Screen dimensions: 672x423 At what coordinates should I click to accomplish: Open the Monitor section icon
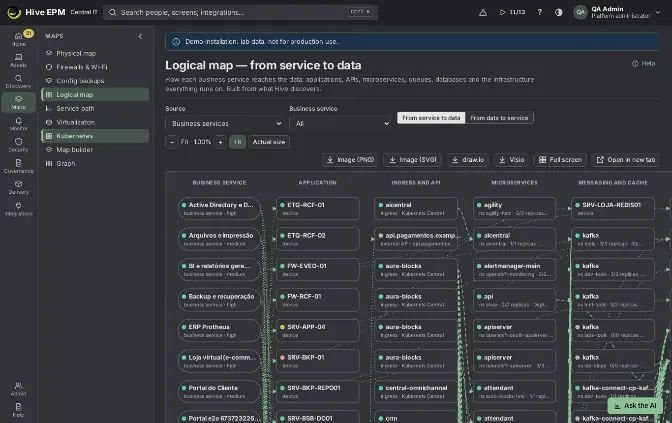click(18, 124)
